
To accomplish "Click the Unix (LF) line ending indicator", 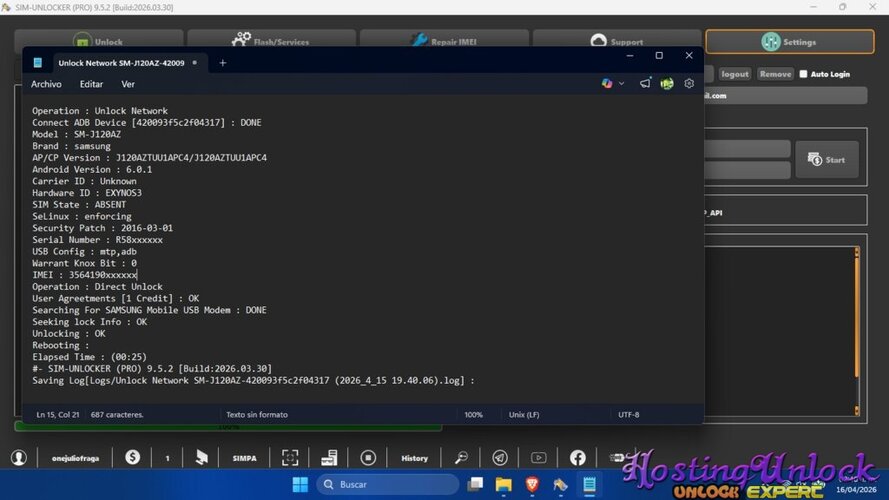I will [524, 415].
